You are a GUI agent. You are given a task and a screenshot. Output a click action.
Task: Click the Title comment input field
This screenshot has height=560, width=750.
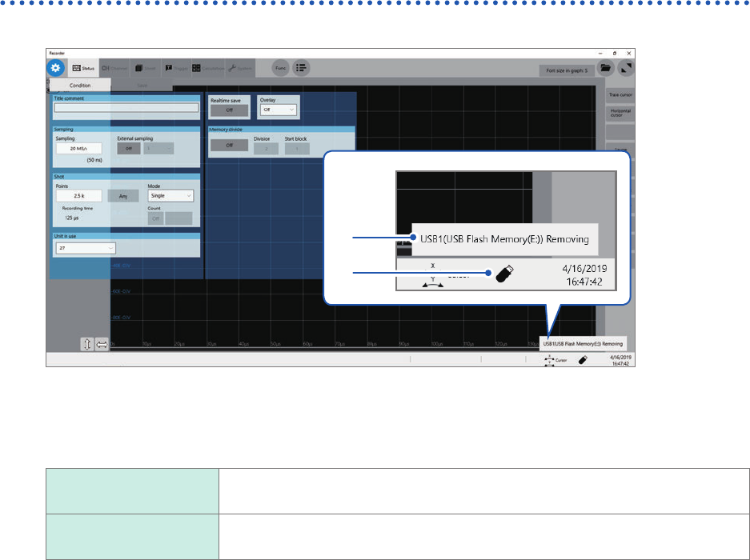[126, 108]
